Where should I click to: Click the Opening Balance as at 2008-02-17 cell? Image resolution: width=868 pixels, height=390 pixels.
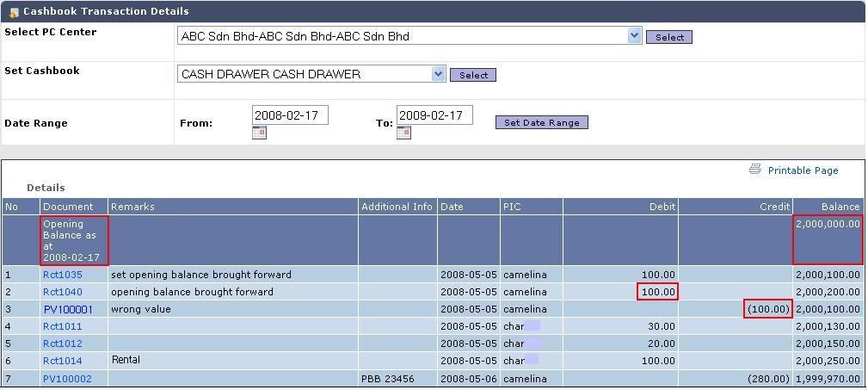coord(74,240)
